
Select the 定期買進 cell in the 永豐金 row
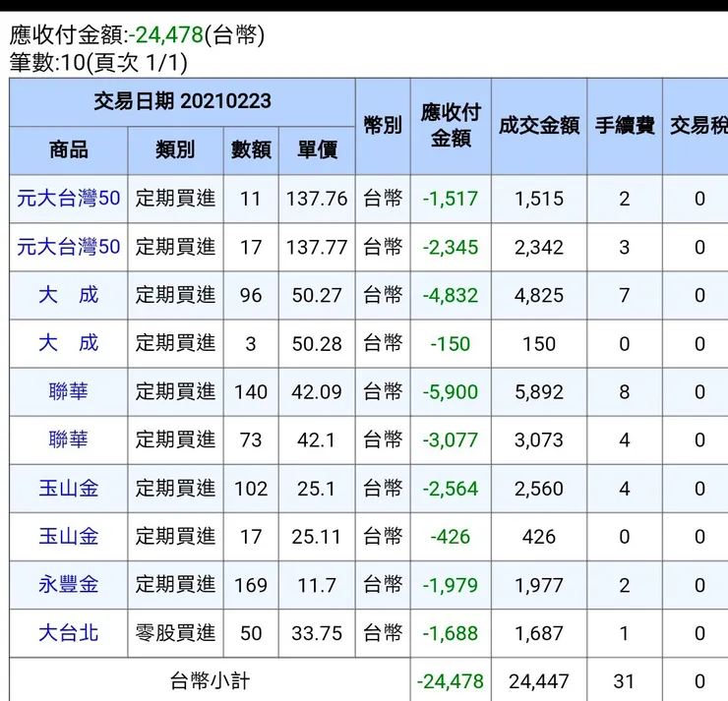tap(175, 585)
